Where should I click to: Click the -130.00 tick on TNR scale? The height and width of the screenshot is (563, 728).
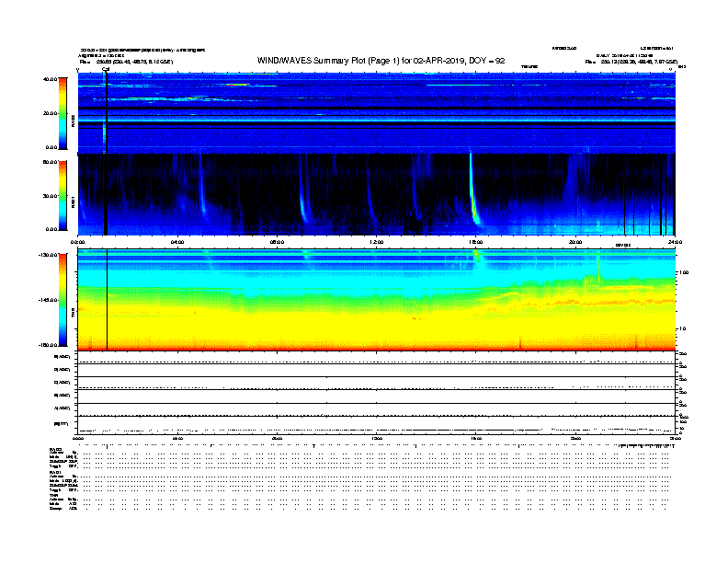(48, 255)
